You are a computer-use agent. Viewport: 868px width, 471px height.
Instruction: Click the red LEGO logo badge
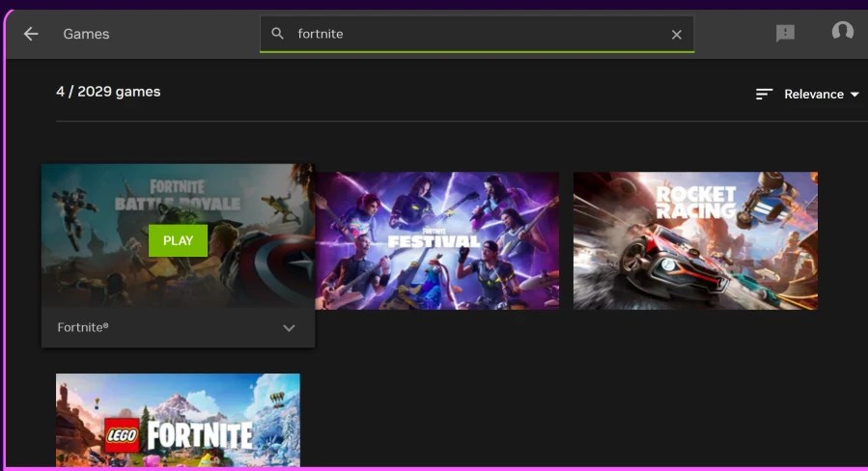pyautogui.click(x=129, y=436)
